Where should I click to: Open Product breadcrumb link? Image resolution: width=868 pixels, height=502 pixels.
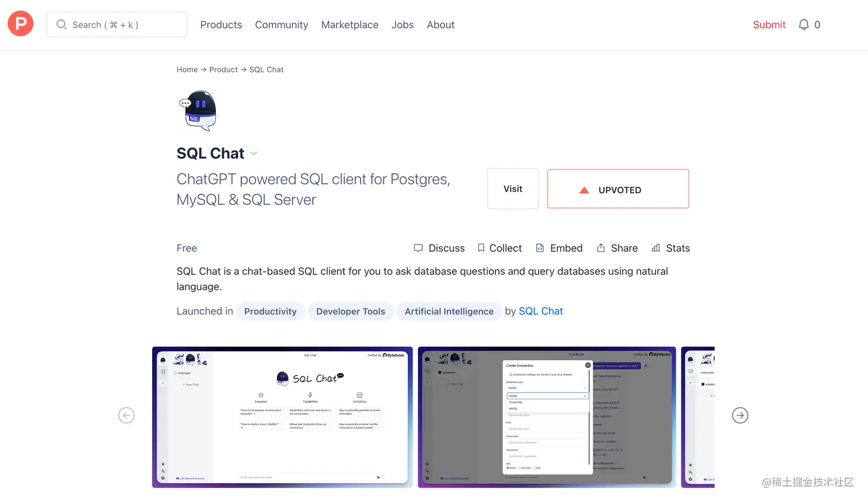coord(223,69)
